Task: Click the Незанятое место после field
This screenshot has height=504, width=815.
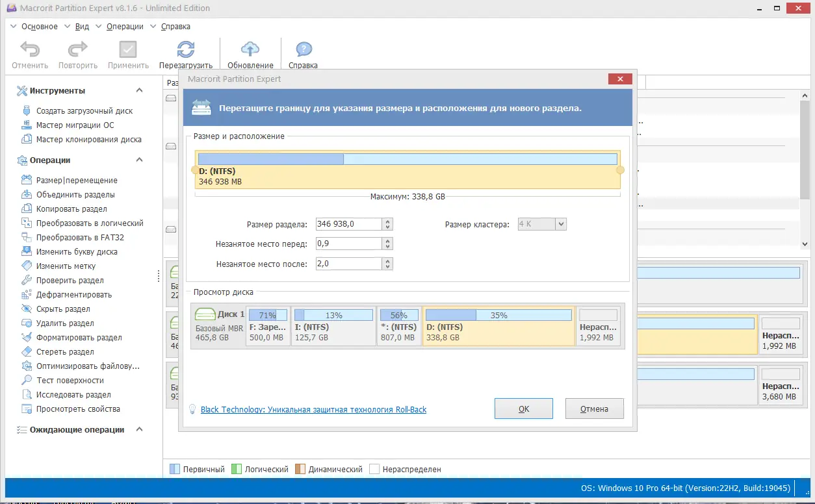Action: coord(348,264)
